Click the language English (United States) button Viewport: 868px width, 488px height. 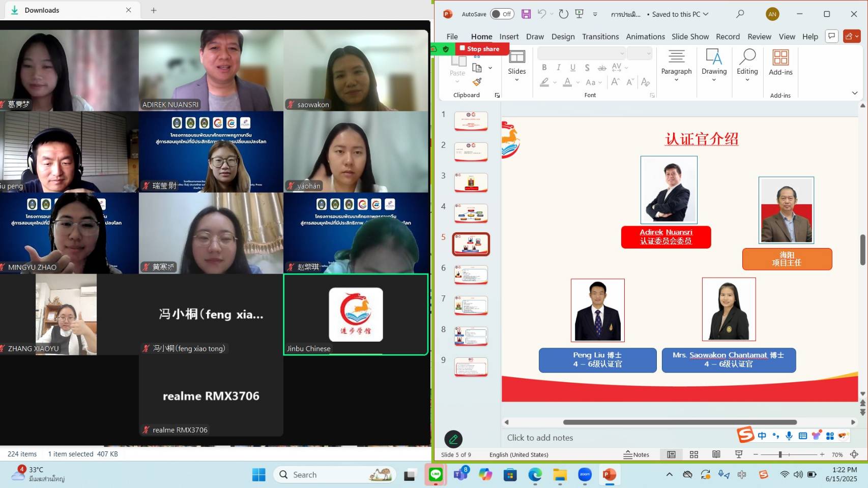[518, 454]
